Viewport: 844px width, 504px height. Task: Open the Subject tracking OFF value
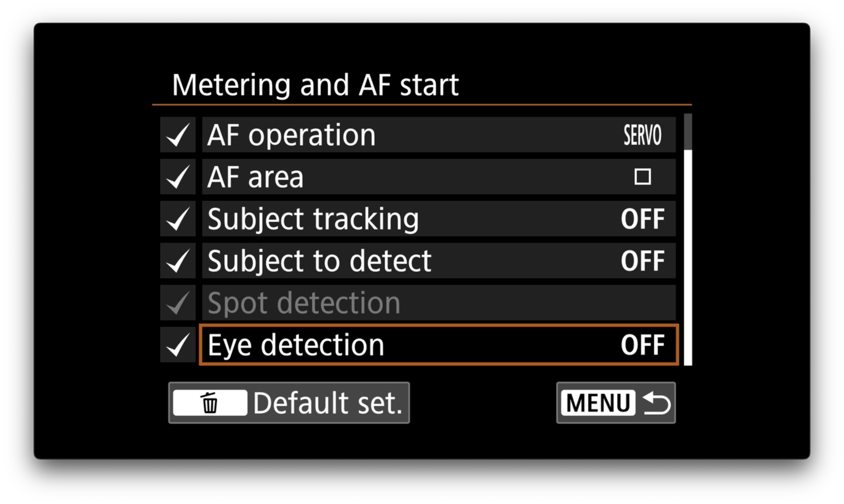(642, 219)
